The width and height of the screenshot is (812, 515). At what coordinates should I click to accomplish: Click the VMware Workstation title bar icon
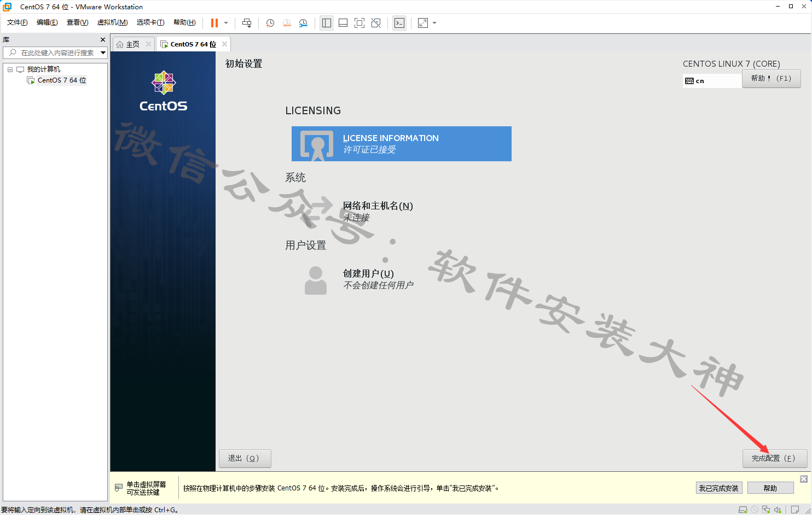[7, 7]
